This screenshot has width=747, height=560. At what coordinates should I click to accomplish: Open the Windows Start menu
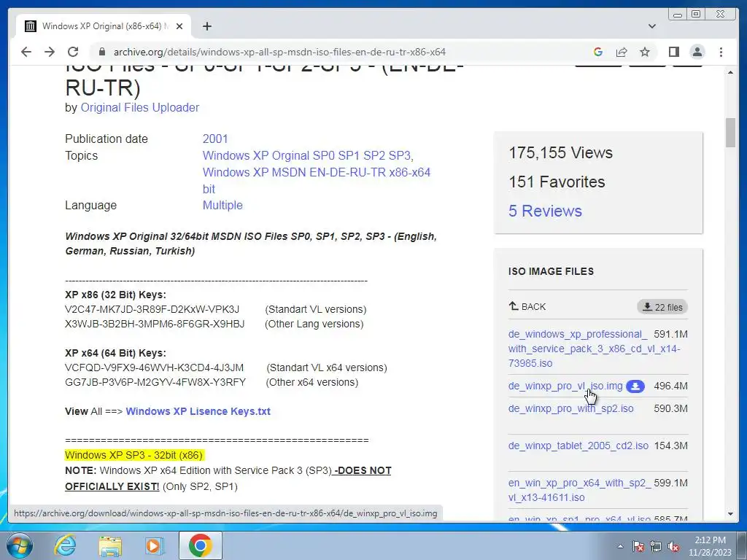19,545
